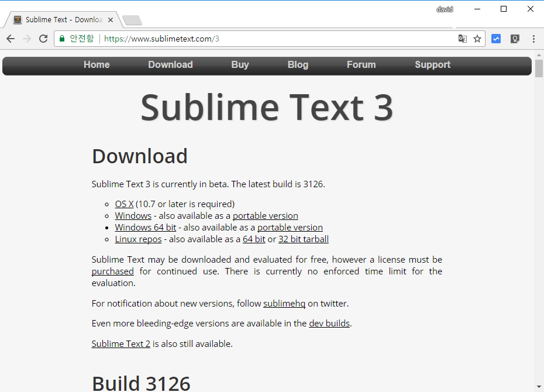The height and width of the screenshot is (392, 544).
Task: Click the green secure lock icon
Action: click(x=62, y=39)
